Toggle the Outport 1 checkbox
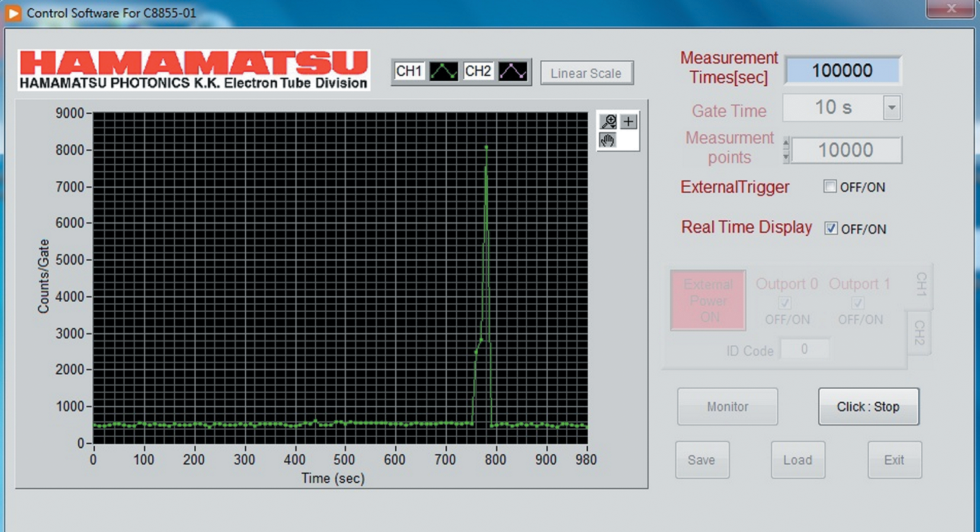 857,303
